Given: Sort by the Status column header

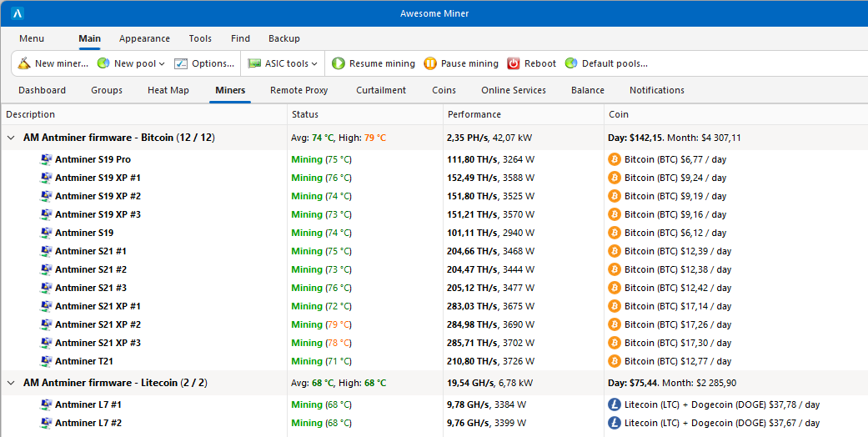Looking at the screenshot, I should pos(305,114).
